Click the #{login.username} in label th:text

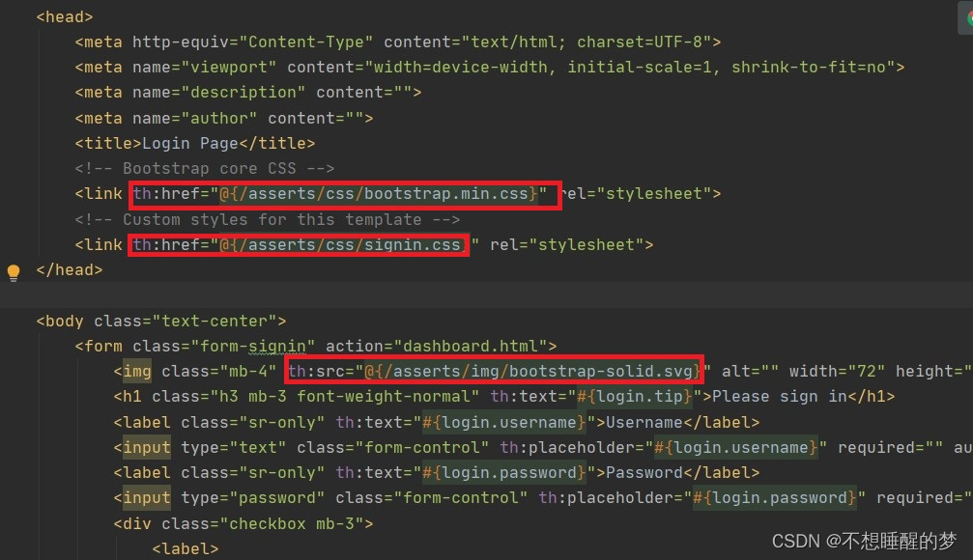[503, 422]
